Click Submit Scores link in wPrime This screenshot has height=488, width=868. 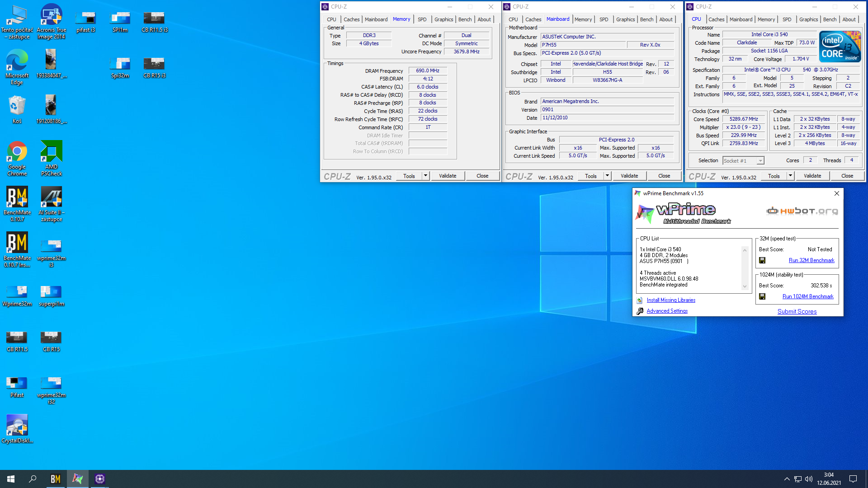[797, 311]
